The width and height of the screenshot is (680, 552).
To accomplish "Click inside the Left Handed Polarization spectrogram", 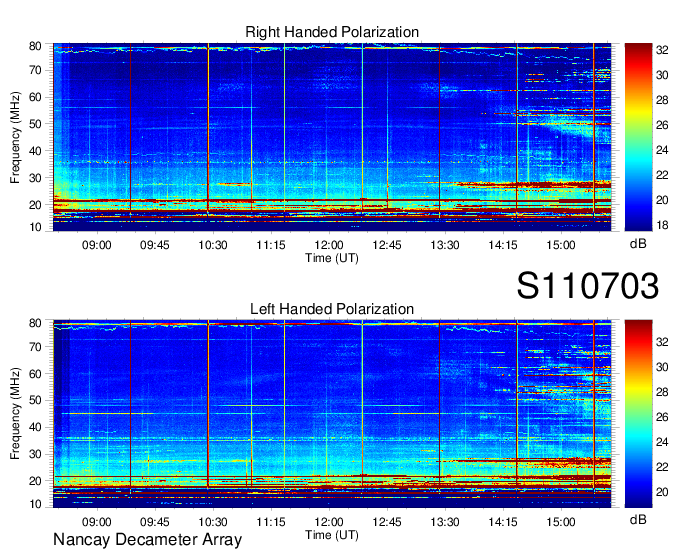I will 332,414.
